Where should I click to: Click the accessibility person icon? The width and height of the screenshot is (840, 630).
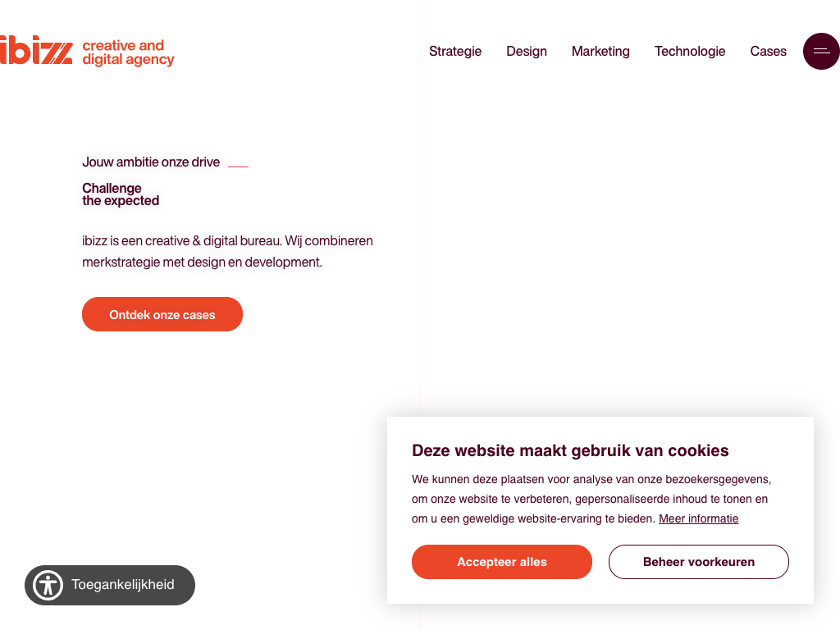pos(48,585)
